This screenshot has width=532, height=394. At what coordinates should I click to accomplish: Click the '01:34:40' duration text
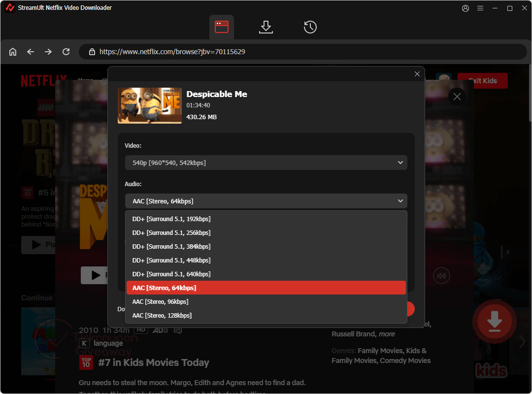tap(198, 105)
